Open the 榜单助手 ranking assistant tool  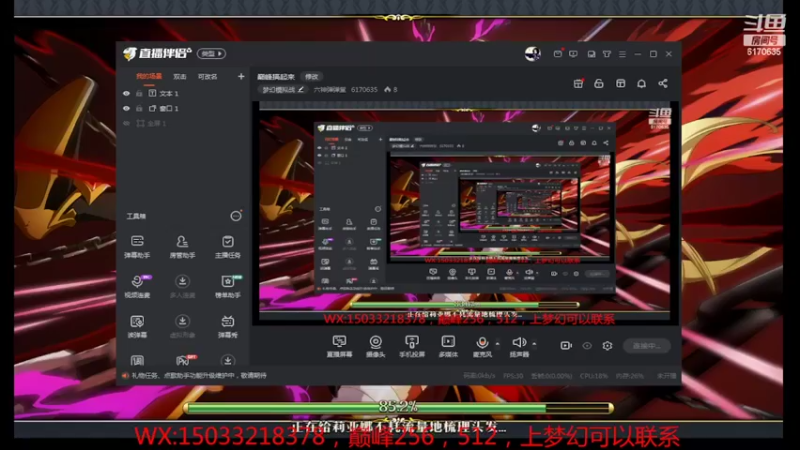[x=228, y=286]
